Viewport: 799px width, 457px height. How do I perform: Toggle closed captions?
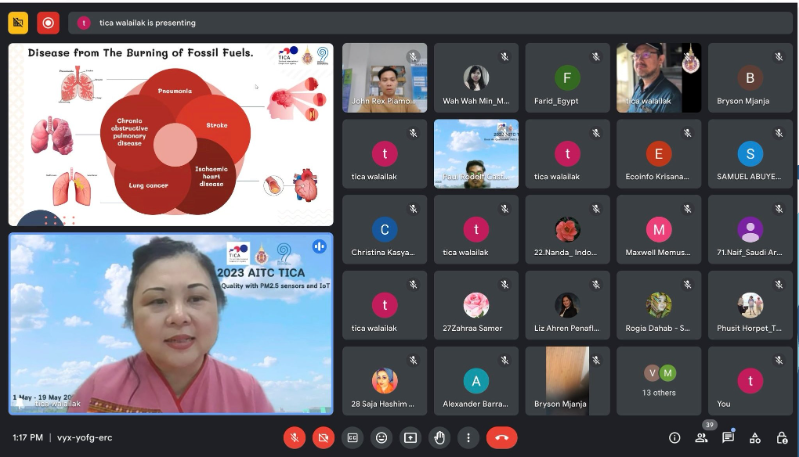tap(352, 437)
